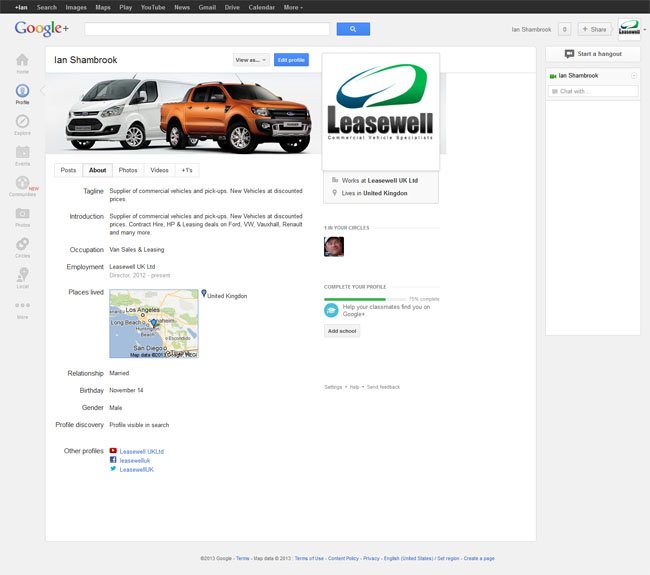Image resolution: width=650 pixels, height=575 pixels.
Task: Click the vans cover photo
Action: [x=184, y=114]
